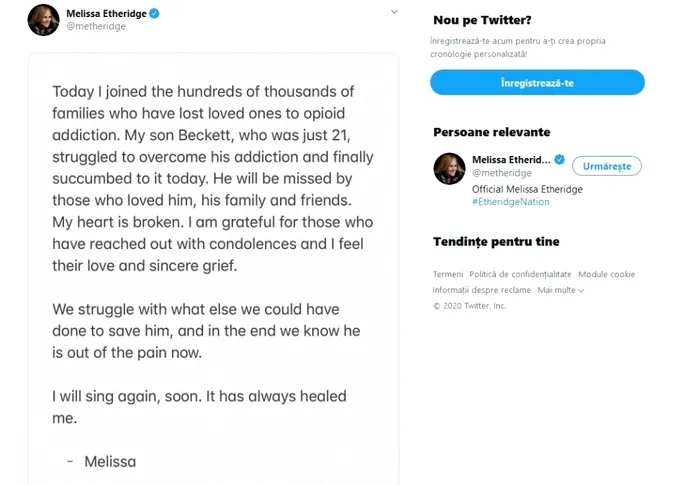Click the verified badge under Persoane relevante
700x485 pixels.
pyautogui.click(x=560, y=160)
